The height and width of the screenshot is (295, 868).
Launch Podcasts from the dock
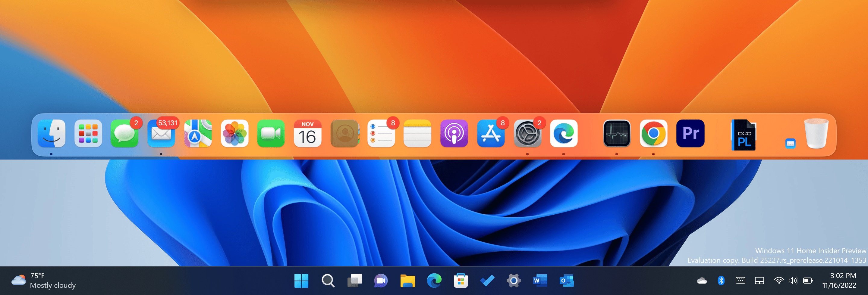[454, 134]
